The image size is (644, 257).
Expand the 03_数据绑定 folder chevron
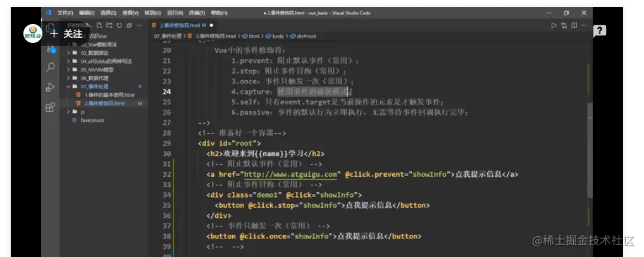[68, 53]
